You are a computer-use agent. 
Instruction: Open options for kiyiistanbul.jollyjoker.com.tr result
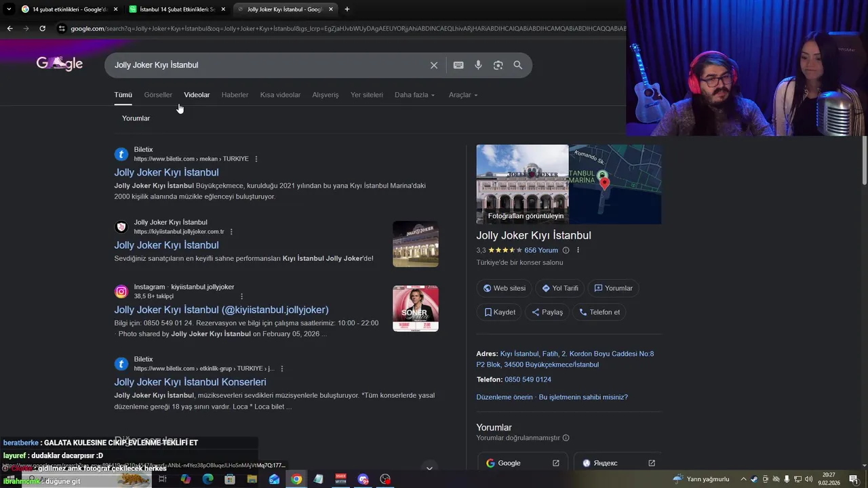(x=231, y=232)
